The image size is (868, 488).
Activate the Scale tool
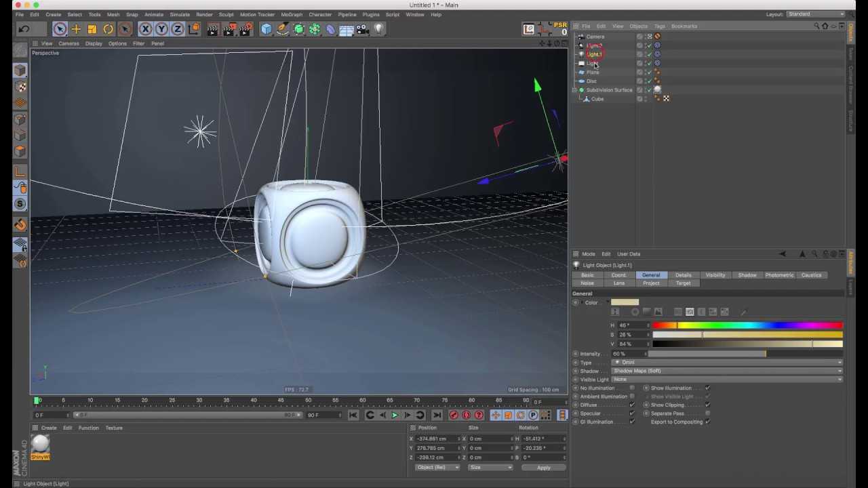pos(92,29)
